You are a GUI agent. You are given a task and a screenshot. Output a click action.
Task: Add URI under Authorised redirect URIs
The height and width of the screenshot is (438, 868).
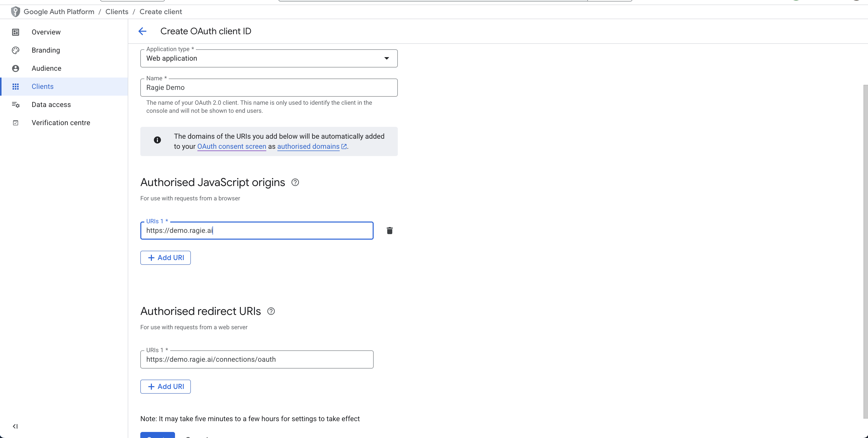point(165,387)
